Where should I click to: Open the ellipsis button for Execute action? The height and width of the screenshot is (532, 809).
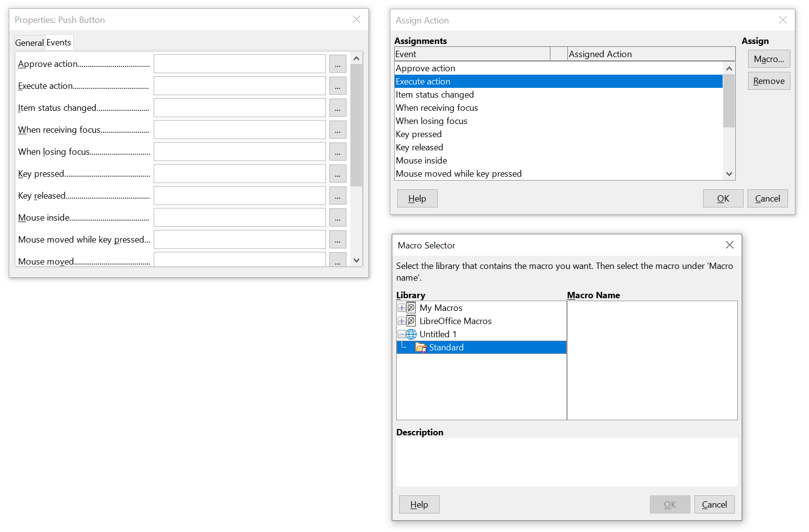coord(338,86)
